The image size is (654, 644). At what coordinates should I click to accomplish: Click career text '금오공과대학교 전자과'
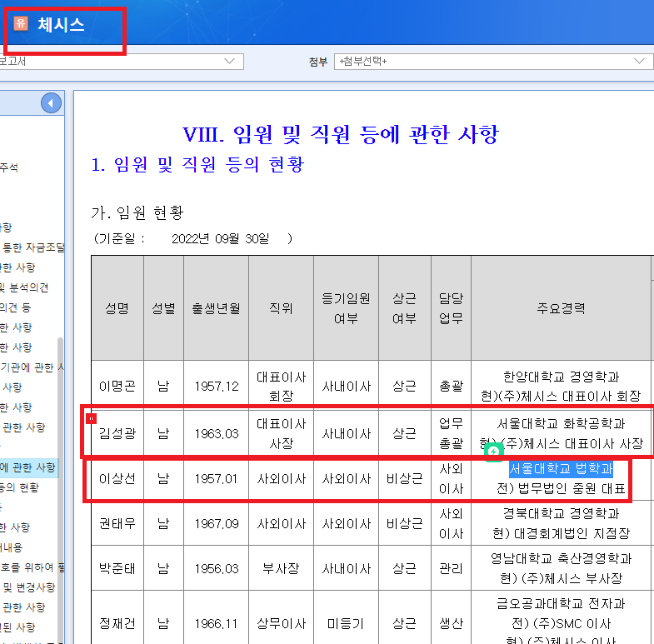pos(561,603)
